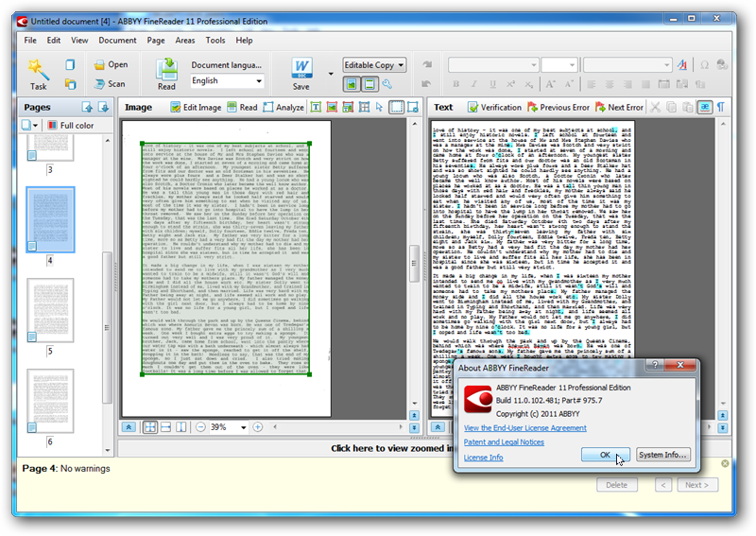The image size is (756, 536).
Task: Select the draw Picture area tool
Action: (x=332, y=107)
